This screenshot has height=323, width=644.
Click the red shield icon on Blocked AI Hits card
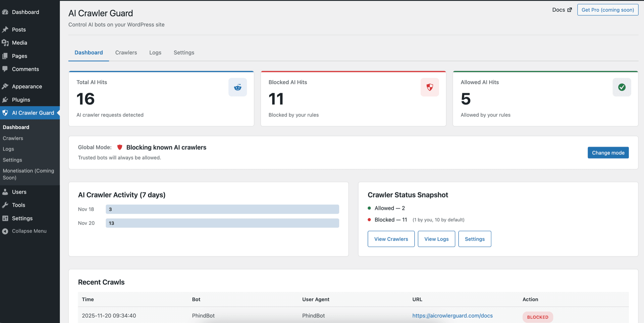pyautogui.click(x=430, y=87)
